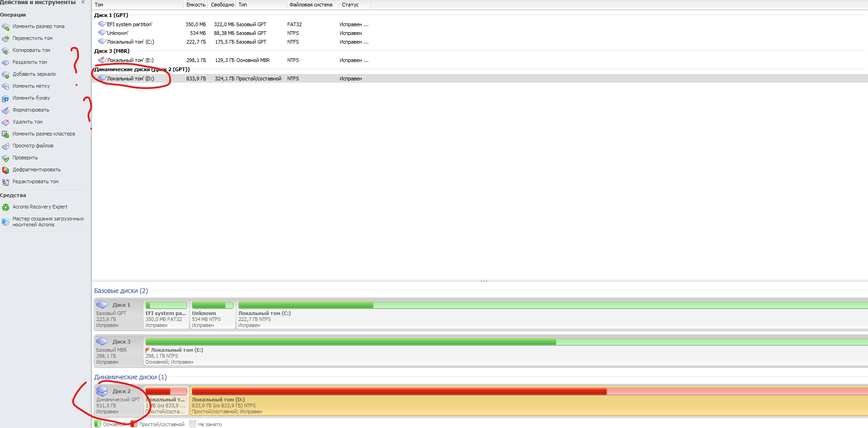868x428 pixels.
Task: Click the 'Изменить метку' icon
Action: pos(6,86)
